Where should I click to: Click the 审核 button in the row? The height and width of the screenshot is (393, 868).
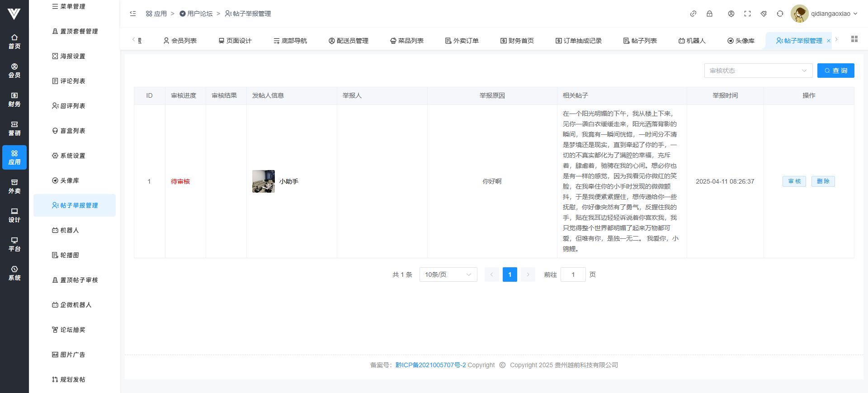point(794,181)
